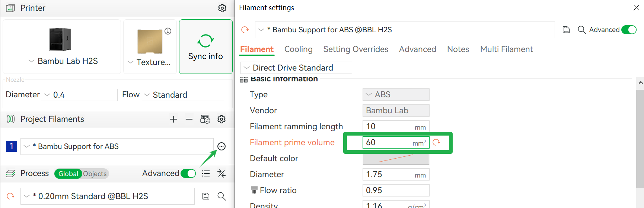This screenshot has width=644, height=208.
Task: Open the Multi Filament tab
Action: [507, 49]
